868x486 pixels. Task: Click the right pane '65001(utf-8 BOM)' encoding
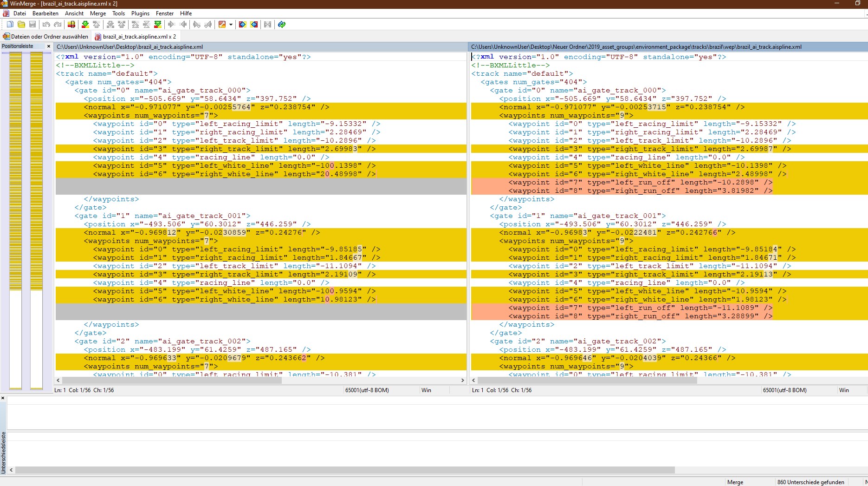click(x=784, y=390)
